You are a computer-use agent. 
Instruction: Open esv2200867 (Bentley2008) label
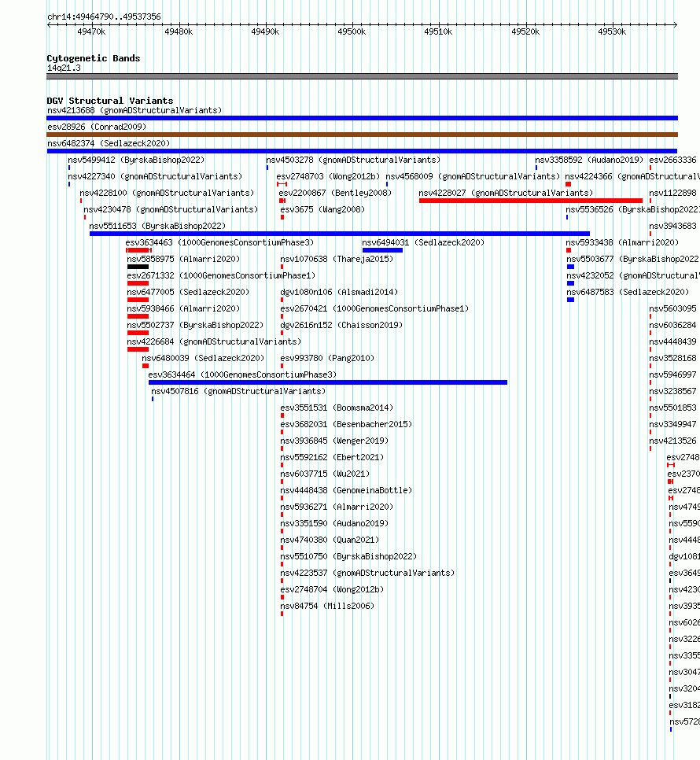click(x=335, y=193)
